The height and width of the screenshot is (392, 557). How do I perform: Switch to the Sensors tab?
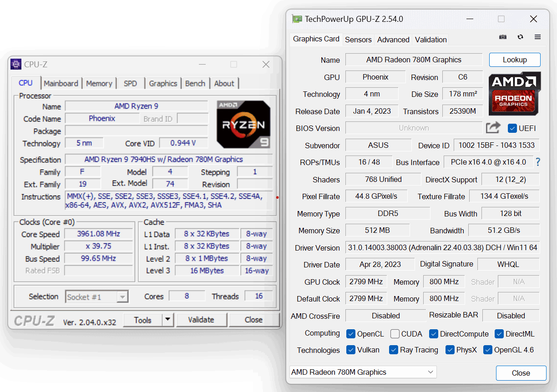(x=358, y=40)
